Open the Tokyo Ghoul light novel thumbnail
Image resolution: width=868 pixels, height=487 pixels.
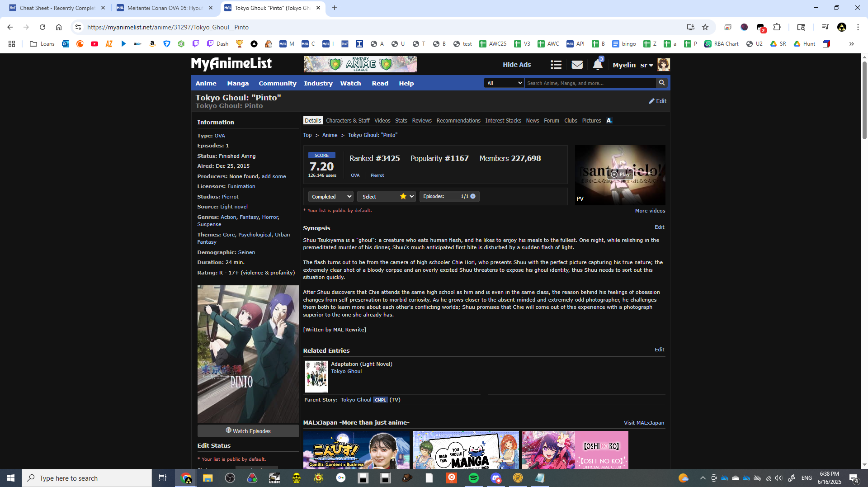coord(316,376)
